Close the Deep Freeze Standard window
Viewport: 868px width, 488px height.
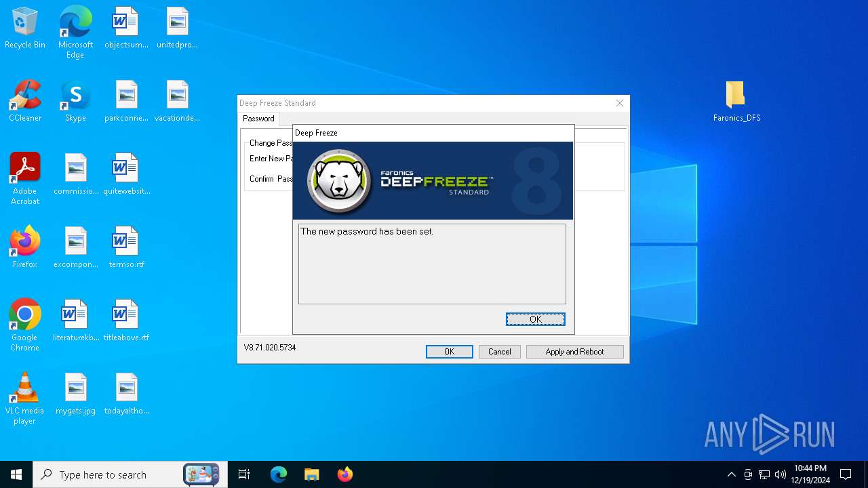point(619,103)
